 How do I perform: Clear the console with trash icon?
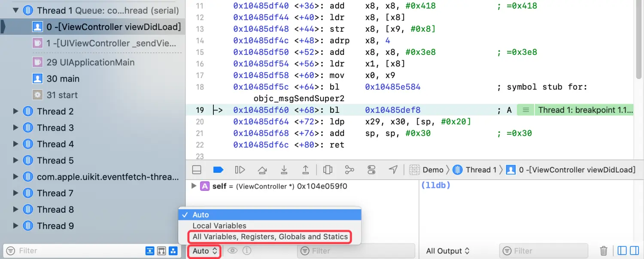click(604, 251)
